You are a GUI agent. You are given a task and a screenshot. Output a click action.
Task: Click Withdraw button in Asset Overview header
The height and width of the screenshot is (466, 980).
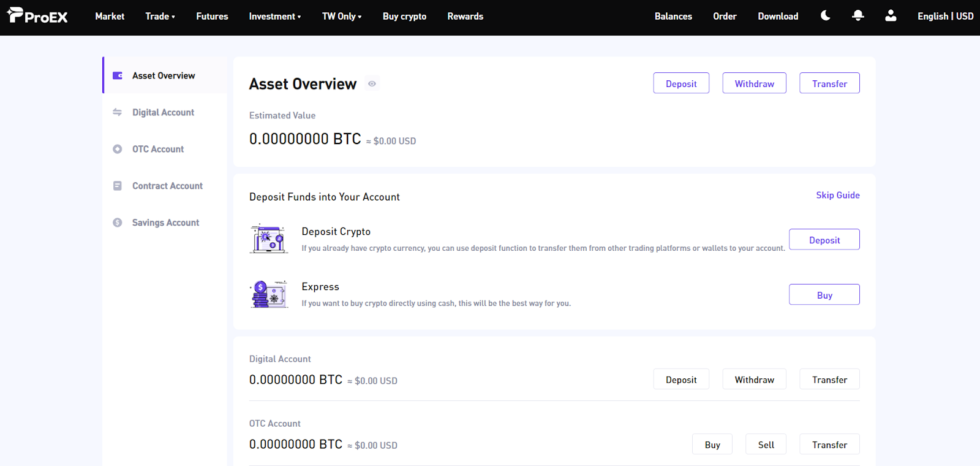click(x=754, y=83)
